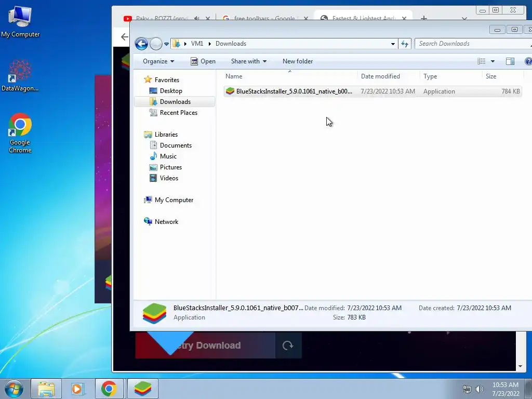Open the address bar history dropdown arrow

393,44
